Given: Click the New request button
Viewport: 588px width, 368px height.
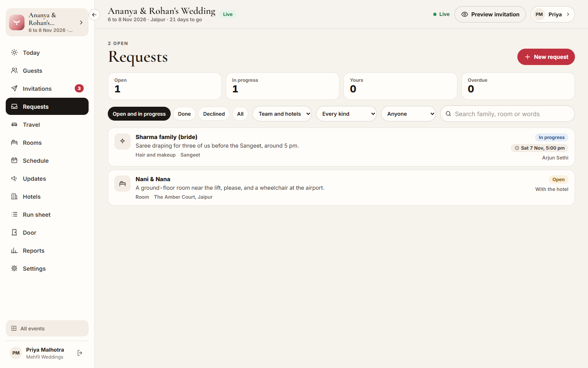Looking at the screenshot, I should point(546,57).
